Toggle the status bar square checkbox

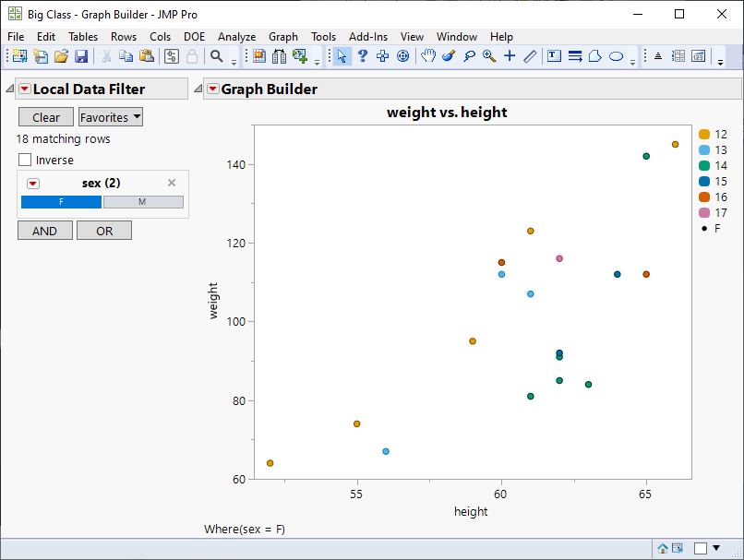pyautogui.click(x=701, y=549)
